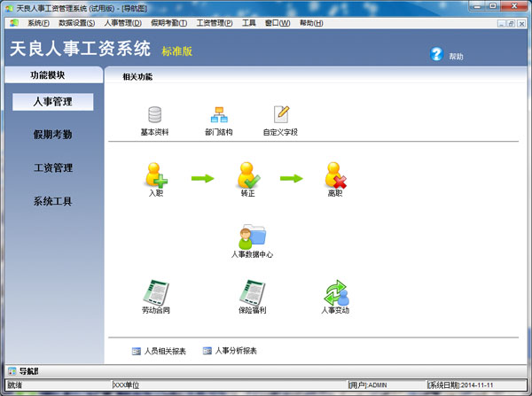Click the 人事数据中心 label text

pos(252,254)
